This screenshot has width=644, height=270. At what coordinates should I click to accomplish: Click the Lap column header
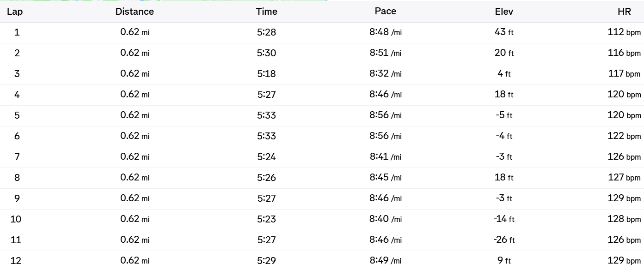click(15, 12)
